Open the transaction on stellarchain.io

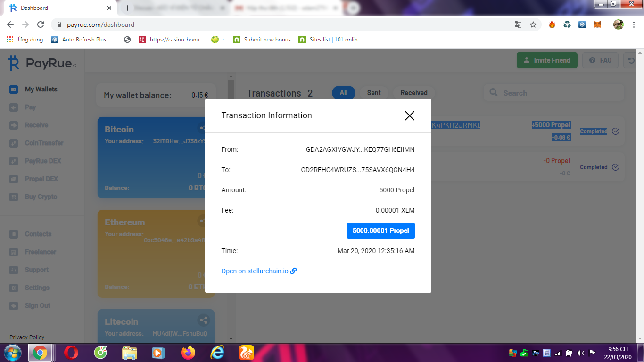point(259,271)
